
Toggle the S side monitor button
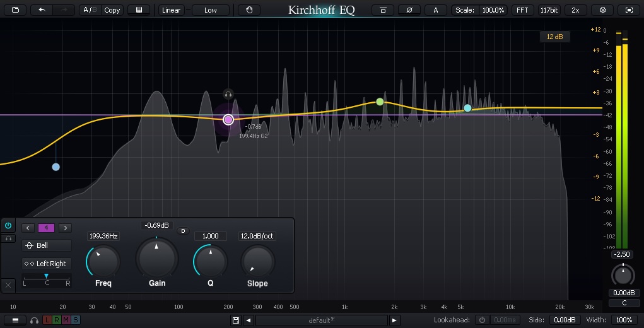click(76, 320)
